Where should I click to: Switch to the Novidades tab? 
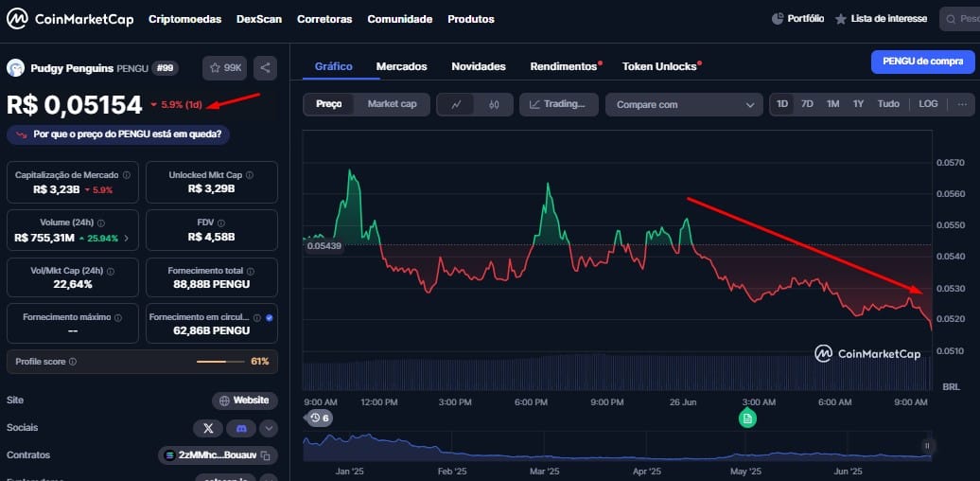479,66
